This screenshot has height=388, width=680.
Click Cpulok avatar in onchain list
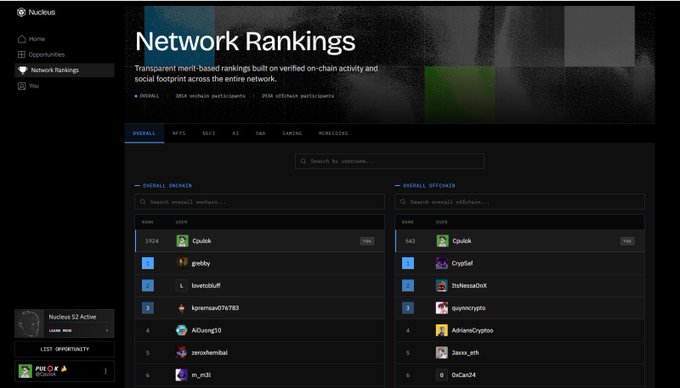pyautogui.click(x=182, y=241)
